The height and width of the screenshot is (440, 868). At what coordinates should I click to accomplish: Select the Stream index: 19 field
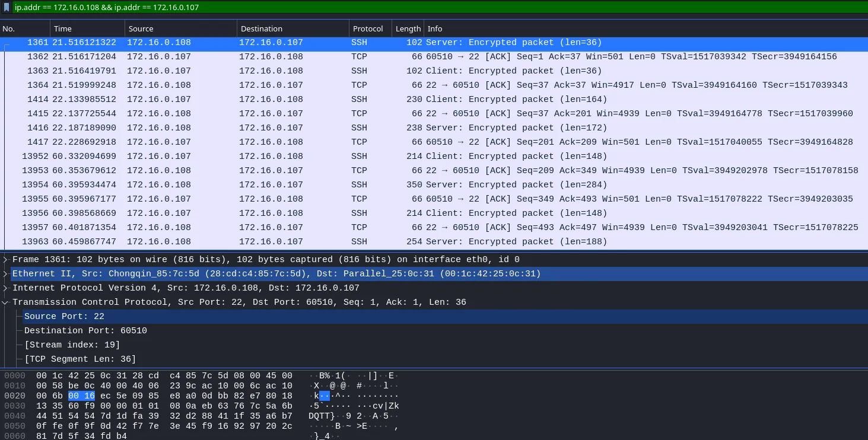click(x=72, y=345)
